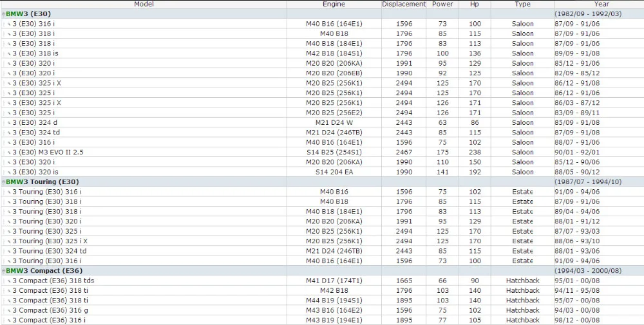
Task: Click the Hp value 105
Action: coord(475,320)
